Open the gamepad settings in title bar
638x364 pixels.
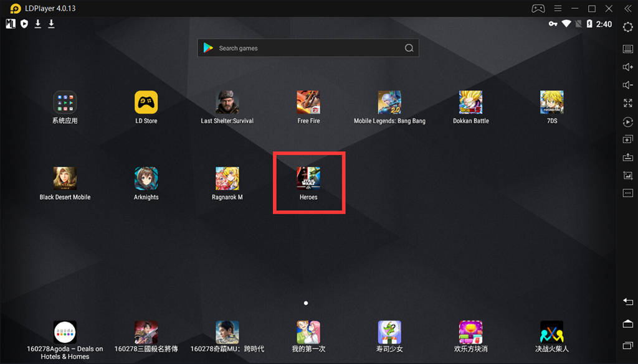click(538, 9)
